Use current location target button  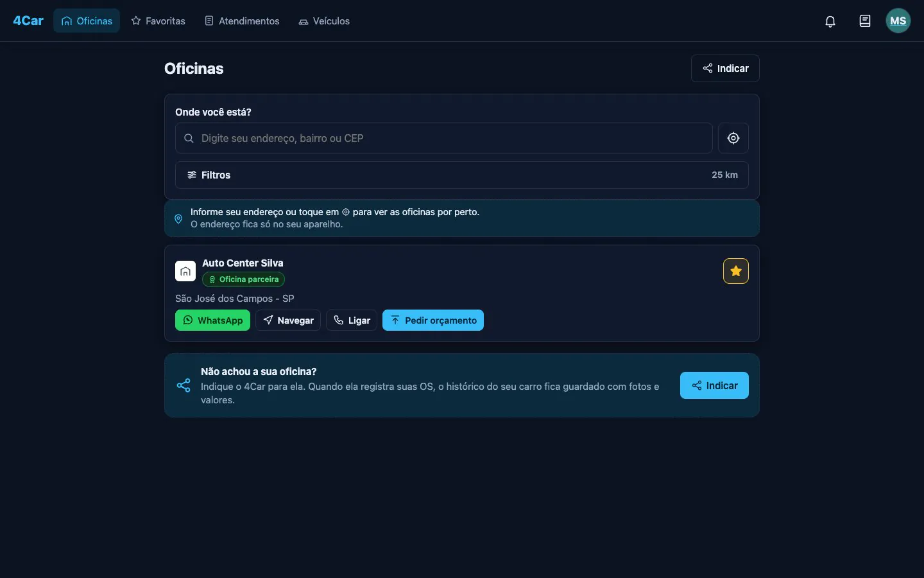733,138
